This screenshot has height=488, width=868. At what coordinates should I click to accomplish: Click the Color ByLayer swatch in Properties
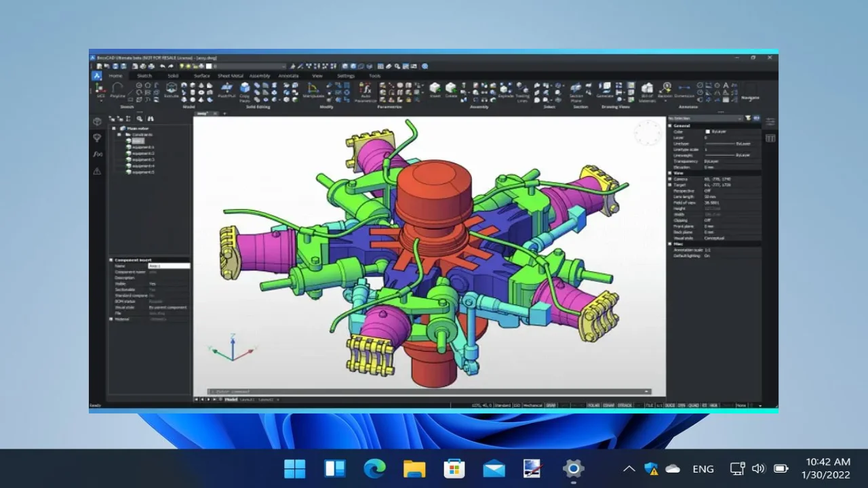(708, 132)
